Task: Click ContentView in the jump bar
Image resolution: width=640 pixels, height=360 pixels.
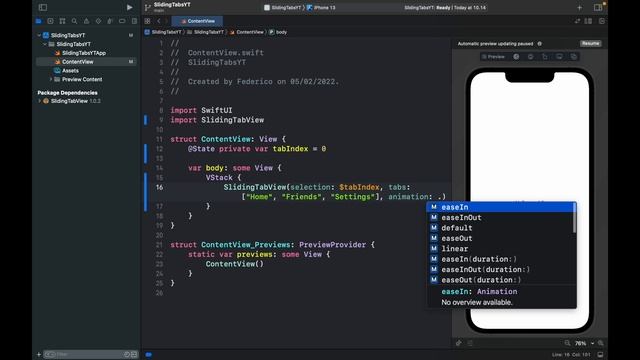Action: [247, 32]
